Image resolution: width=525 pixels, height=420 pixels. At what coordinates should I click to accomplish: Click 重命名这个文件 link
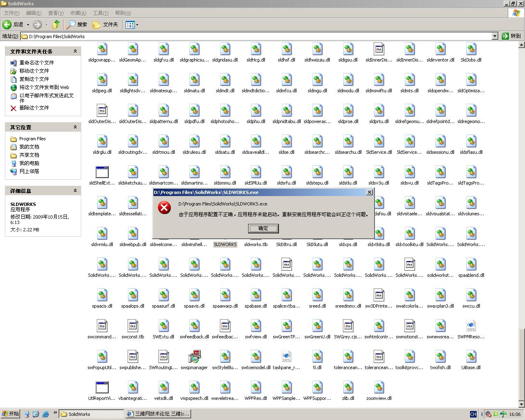pyautogui.click(x=37, y=63)
